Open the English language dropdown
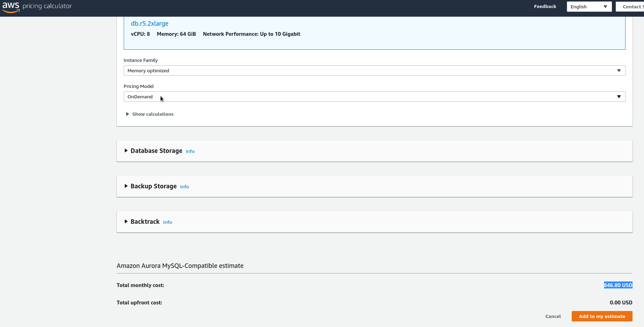The image size is (644, 327). coord(589,7)
